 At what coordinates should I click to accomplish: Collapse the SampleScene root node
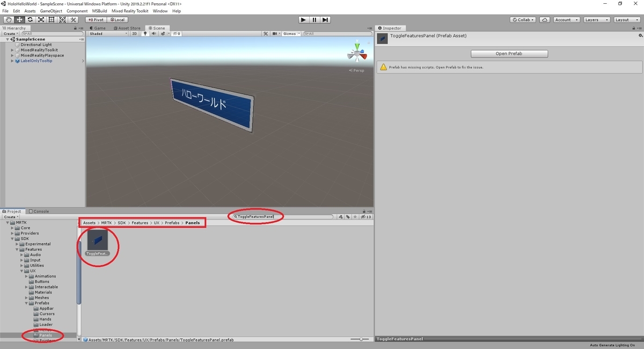tap(8, 39)
